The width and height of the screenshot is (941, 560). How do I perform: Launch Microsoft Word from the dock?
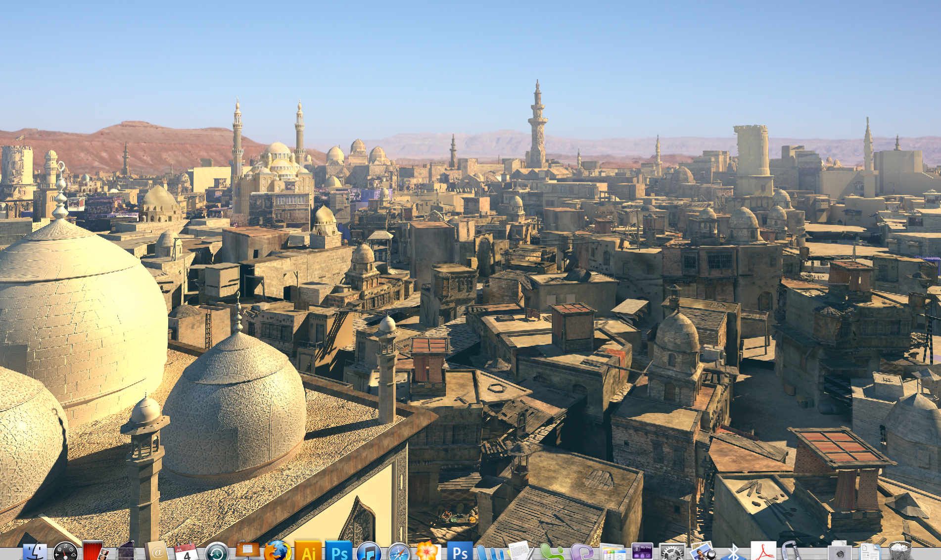pos(491,552)
